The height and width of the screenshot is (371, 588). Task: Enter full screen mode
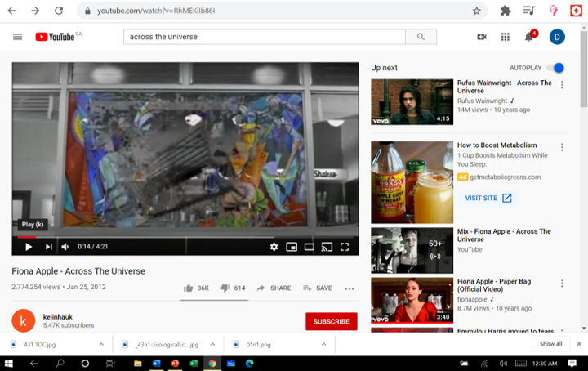(x=345, y=247)
